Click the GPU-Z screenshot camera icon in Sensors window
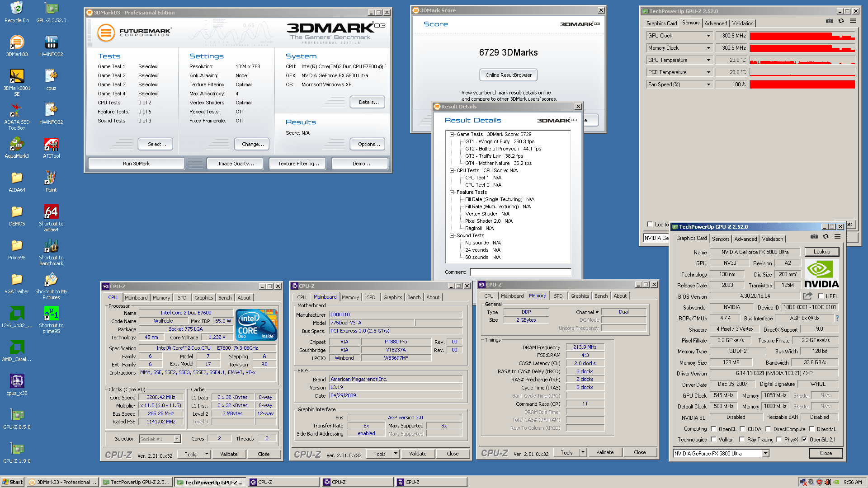This screenshot has width=868, height=488. [829, 21]
